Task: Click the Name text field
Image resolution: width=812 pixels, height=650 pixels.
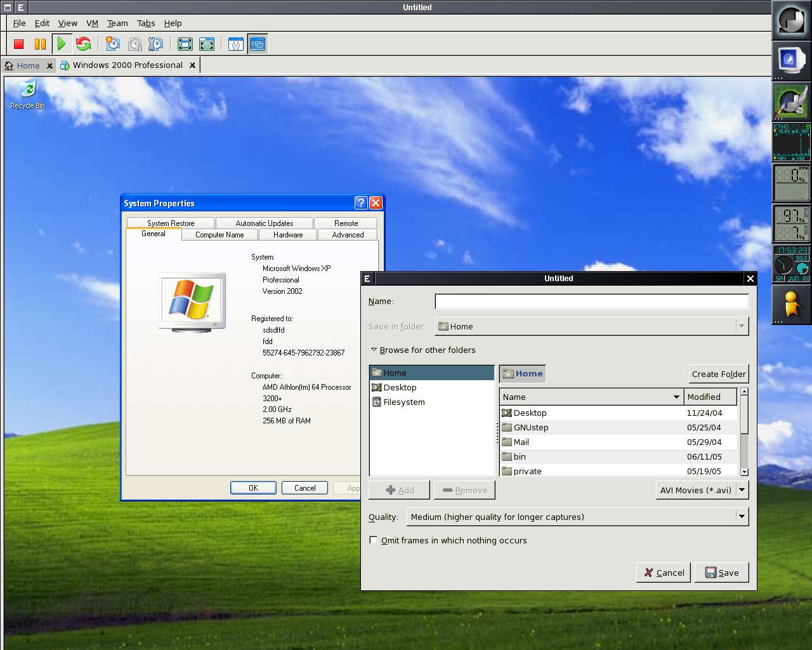Action: point(591,302)
